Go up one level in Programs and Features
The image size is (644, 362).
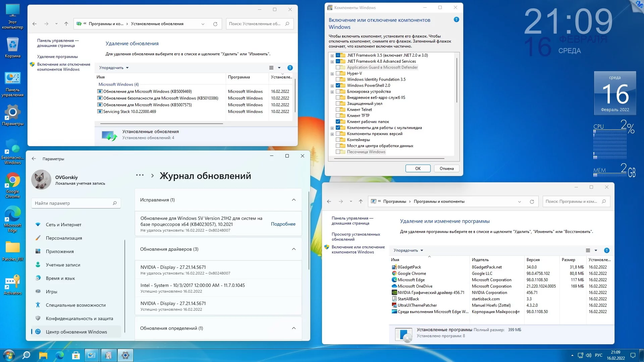tap(361, 201)
